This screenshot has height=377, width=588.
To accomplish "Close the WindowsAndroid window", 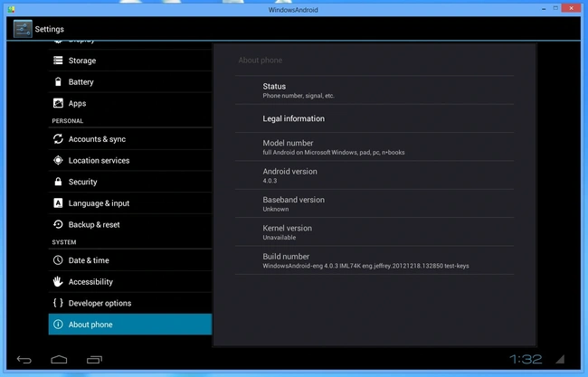I will (x=571, y=8).
